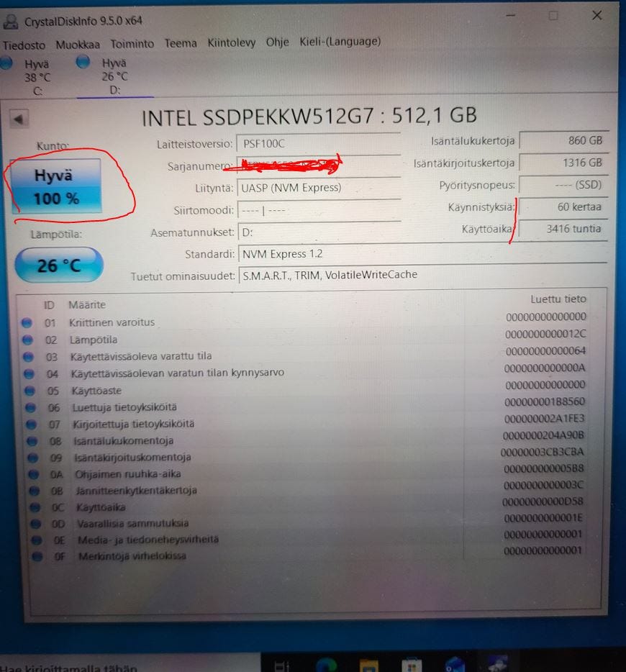Click the interface field UASP (NVM Express)

point(318,188)
